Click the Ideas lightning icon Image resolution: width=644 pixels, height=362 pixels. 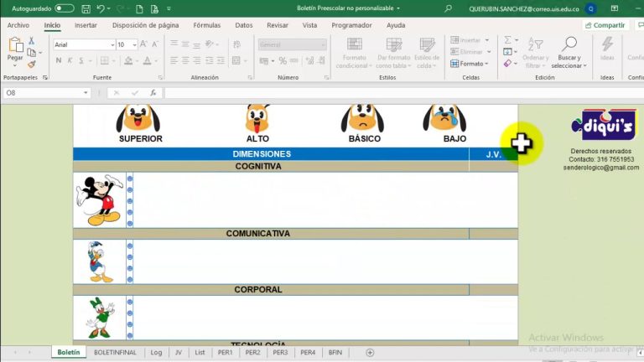[607, 44]
